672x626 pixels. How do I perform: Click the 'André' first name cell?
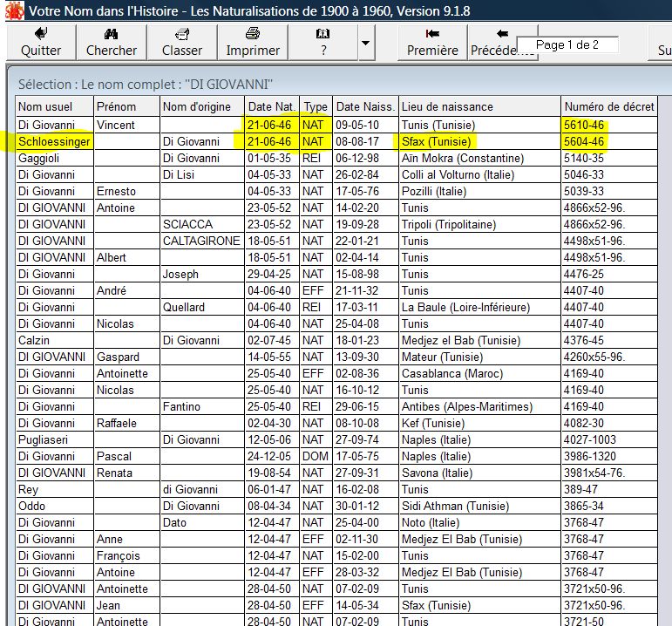tap(126, 290)
